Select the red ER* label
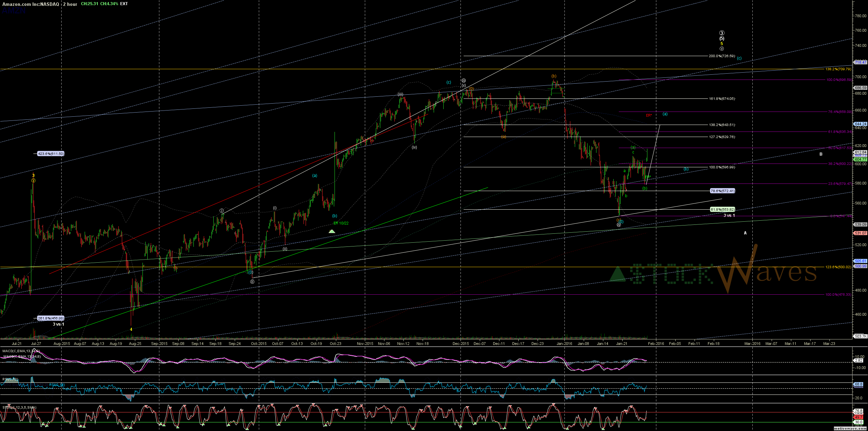This screenshot has height=431, width=868. point(649,116)
